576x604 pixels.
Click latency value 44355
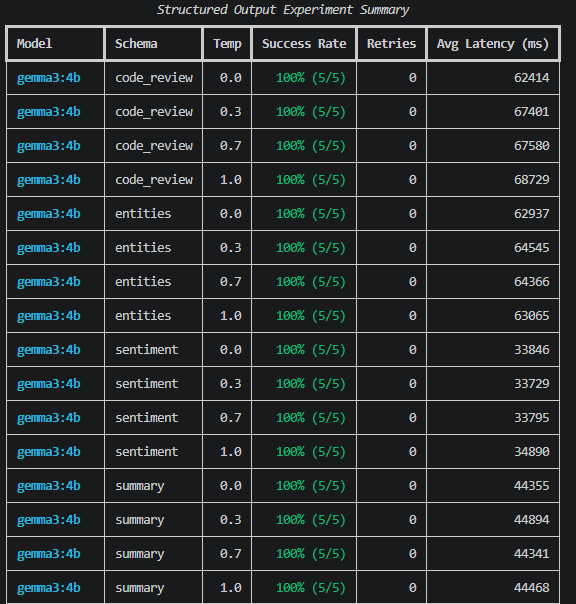click(x=531, y=485)
